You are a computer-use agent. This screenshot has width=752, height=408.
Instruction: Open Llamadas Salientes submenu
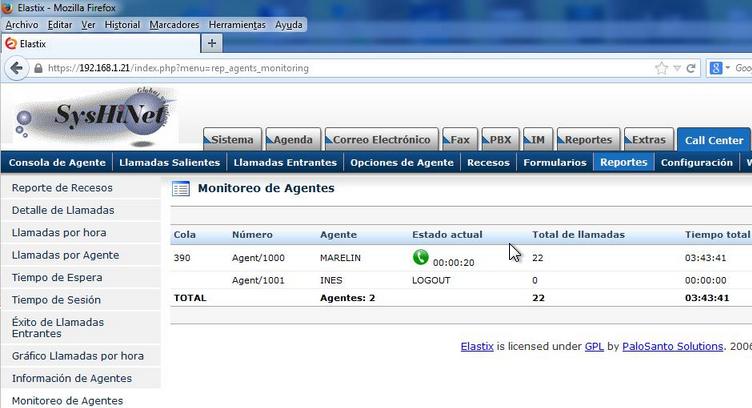pos(170,163)
